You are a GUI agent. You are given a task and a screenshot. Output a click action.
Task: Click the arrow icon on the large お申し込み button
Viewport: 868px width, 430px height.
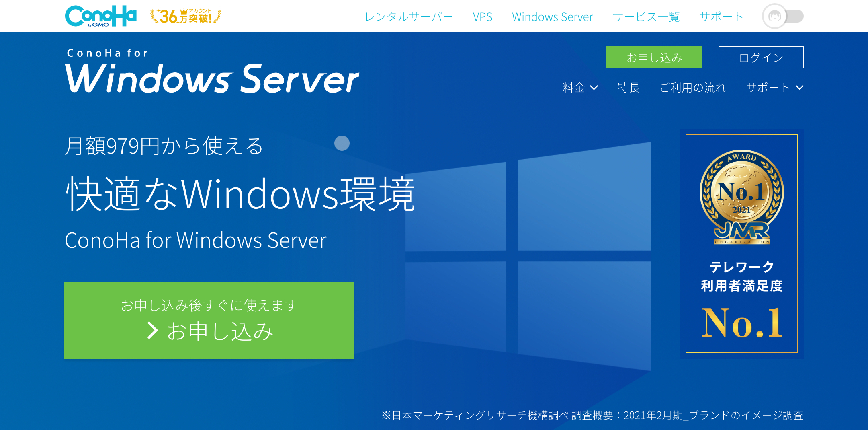coord(152,331)
